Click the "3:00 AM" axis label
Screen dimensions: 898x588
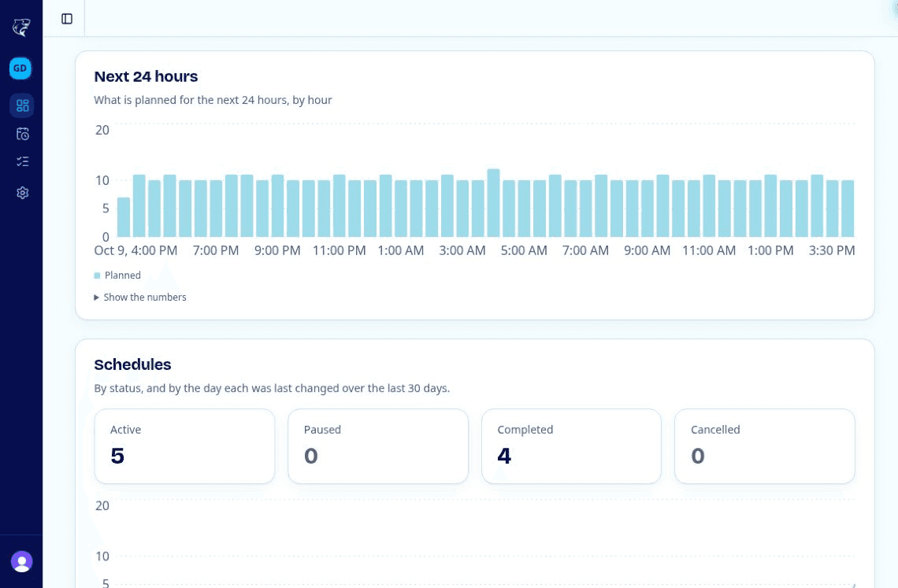462,251
